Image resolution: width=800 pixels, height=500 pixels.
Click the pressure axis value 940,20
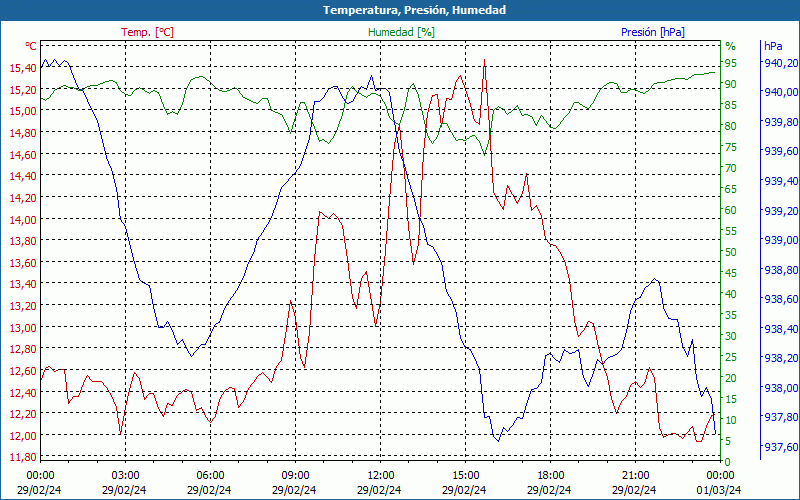[x=781, y=62]
